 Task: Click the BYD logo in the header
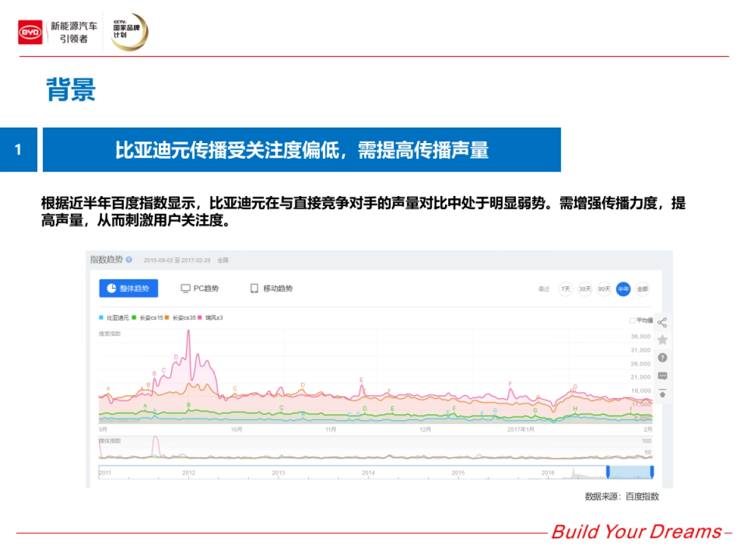[x=30, y=30]
